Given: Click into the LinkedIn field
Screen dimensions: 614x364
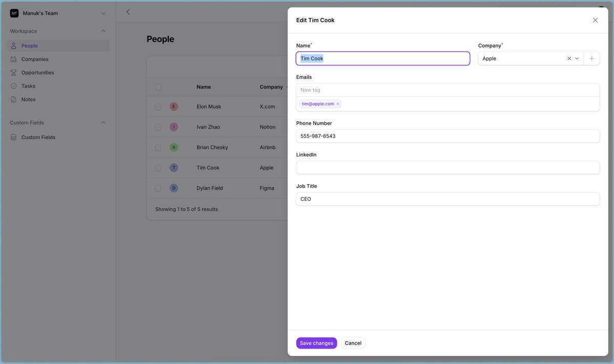Looking at the screenshot, I should pos(448,168).
